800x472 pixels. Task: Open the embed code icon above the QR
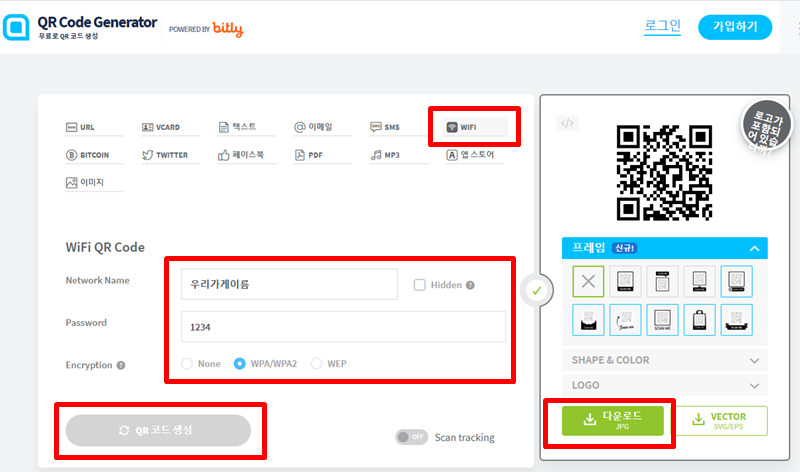click(x=567, y=123)
